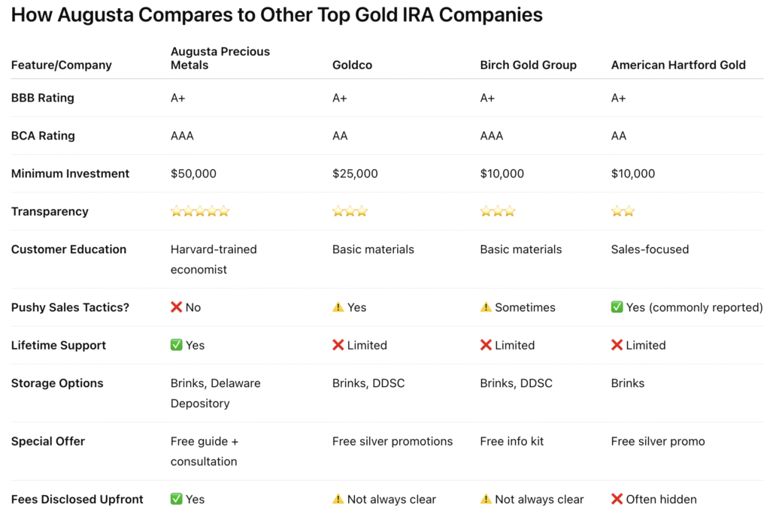The width and height of the screenshot is (770, 532).
Task: Click the green checkmark for commonly reported
Action: point(617,307)
